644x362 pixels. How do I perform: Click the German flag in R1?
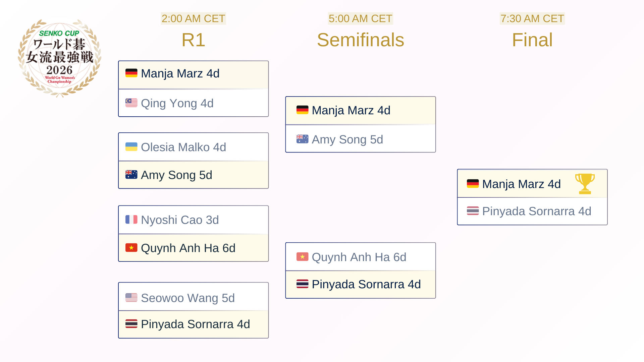(131, 73)
